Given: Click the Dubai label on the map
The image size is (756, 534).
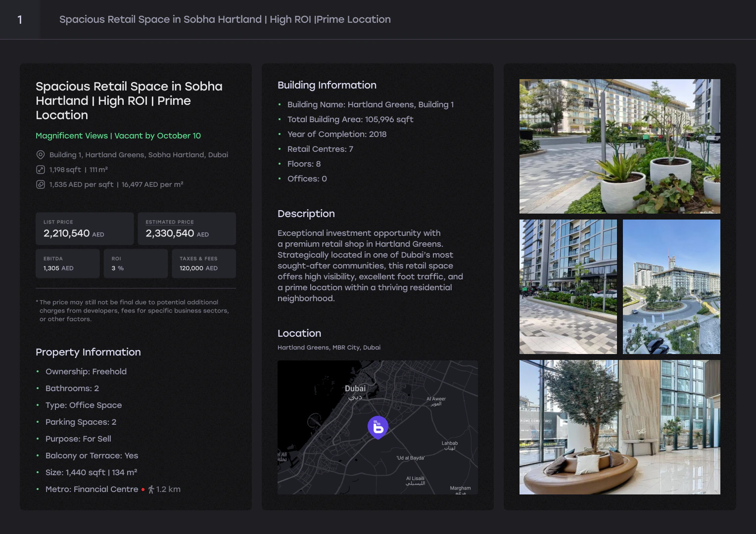Looking at the screenshot, I should pos(355,392).
